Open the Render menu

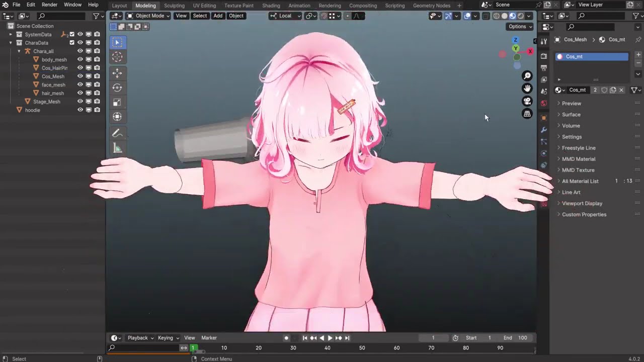49,5
